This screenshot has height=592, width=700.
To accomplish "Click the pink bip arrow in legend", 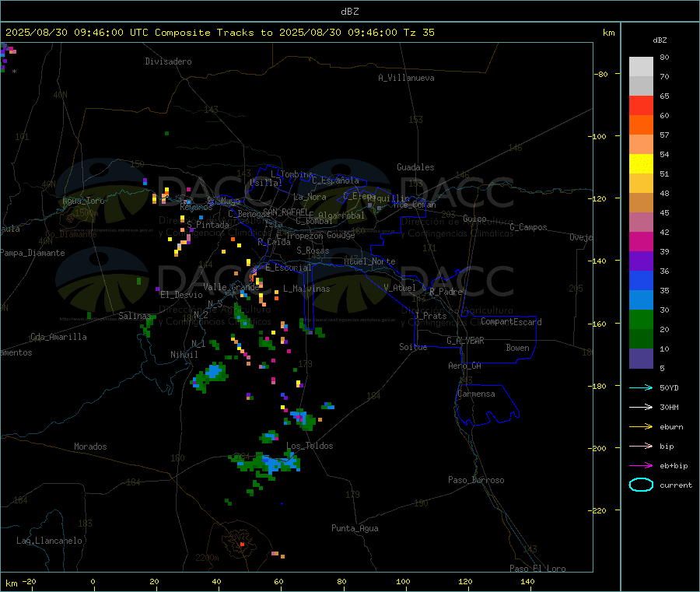I will pyautogui.click(x=641, y=446).
